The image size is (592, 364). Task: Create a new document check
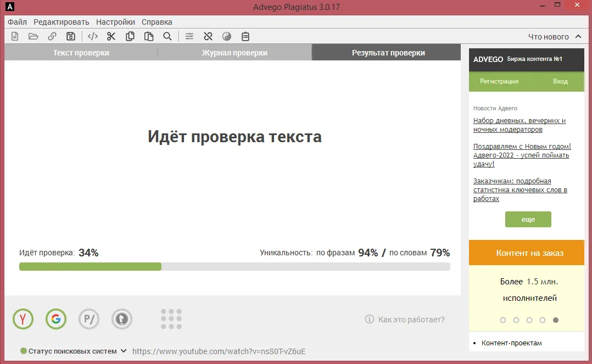coord(14,36)
